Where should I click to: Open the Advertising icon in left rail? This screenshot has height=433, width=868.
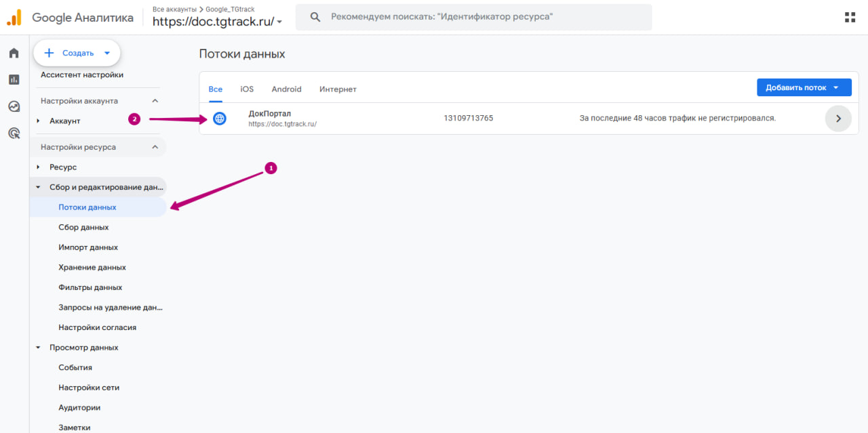coord(14,133)
